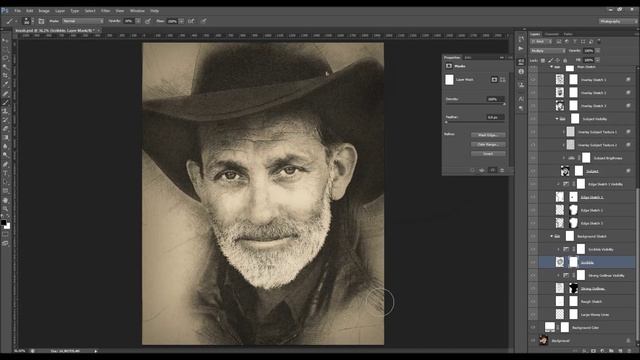Click the lock position icon
The width and height of the screenshot is (640, 360).
tap(558, 60)
